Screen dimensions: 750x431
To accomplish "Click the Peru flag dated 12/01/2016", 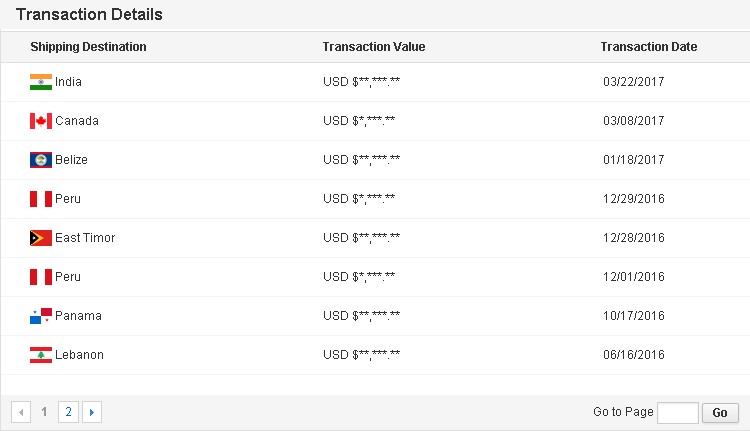I will pyautogui.click(x=40, y=277).
